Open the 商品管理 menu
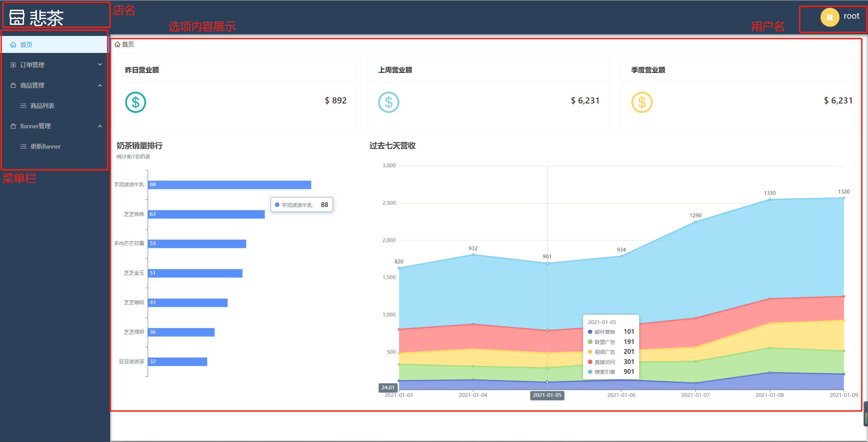The image size is (868, 442). click(55, 85)
